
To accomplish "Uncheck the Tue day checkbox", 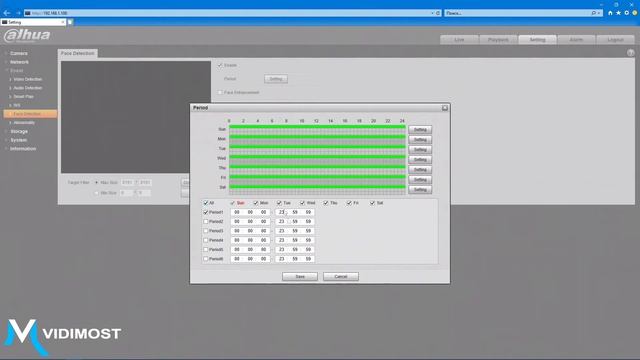I will tap(279, 203).
